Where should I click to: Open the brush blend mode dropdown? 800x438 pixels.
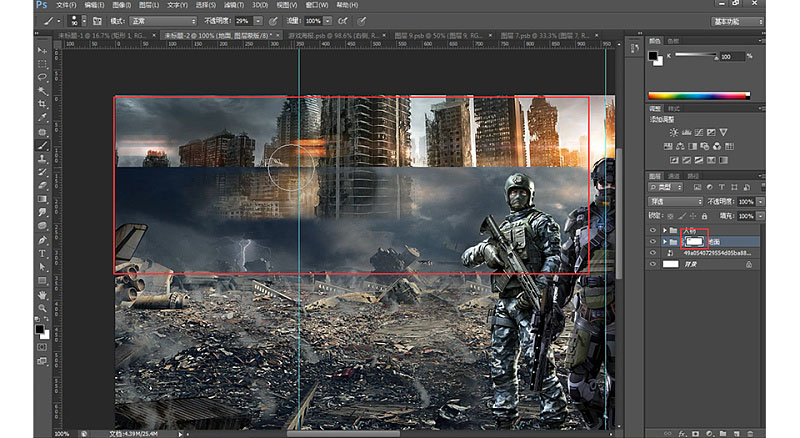tap(163, 21)
